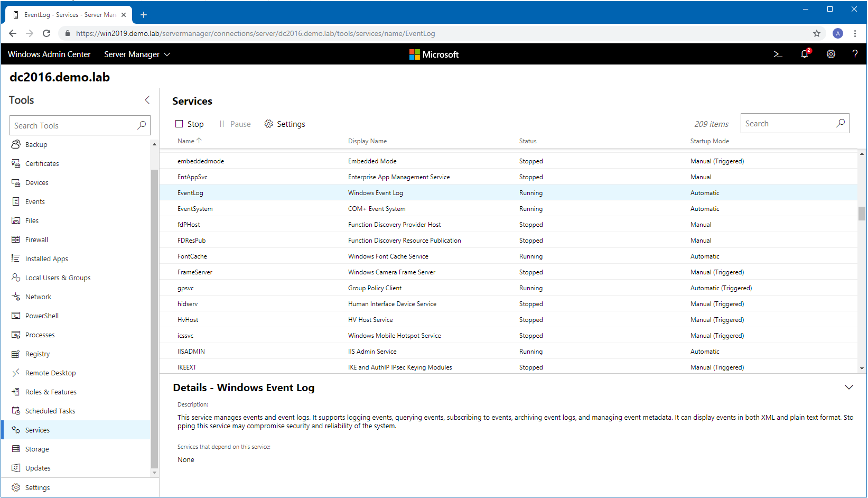This screenshot has height=498, width=868.
Task: Select the Roles & Features menu item
Action: click(x=51, y=392)
